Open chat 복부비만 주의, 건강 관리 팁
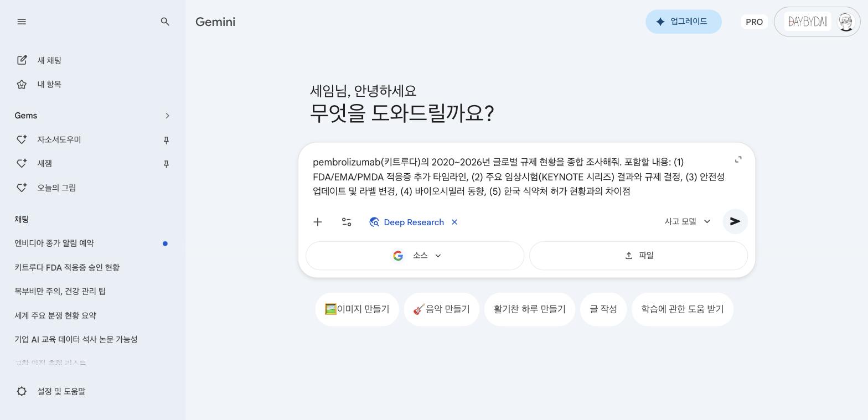868x420 pixels. click(60, 291)
